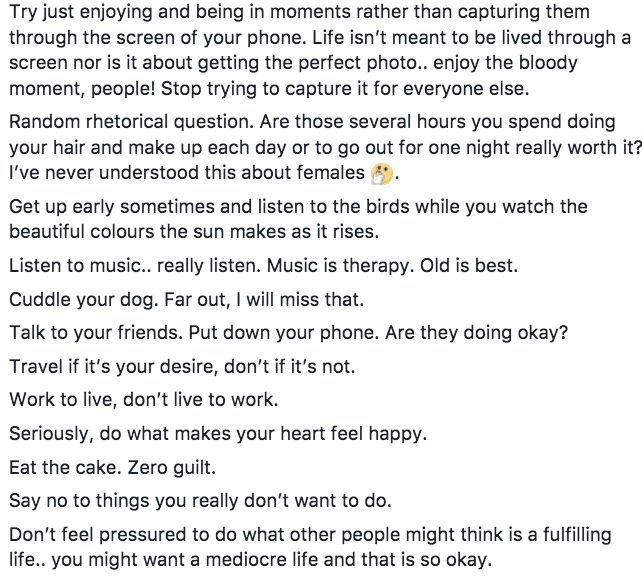
Task: Click the paragraph starting 'Try just enjoying'
Action: [x=320, y=50]
